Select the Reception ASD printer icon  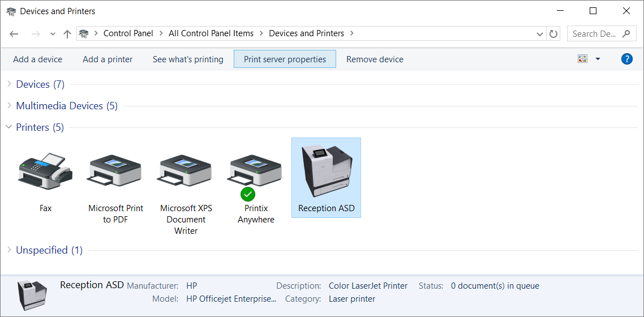(326, 170)
